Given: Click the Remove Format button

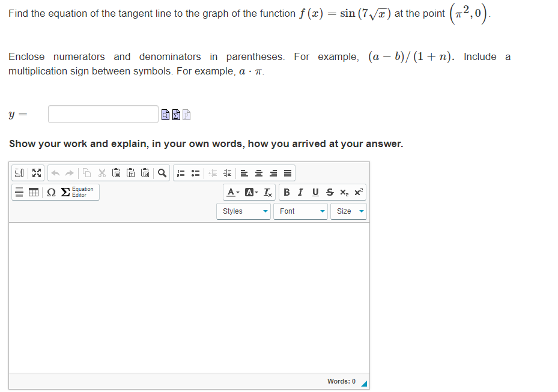Looking at the screenshot, I should click(268, 192).
